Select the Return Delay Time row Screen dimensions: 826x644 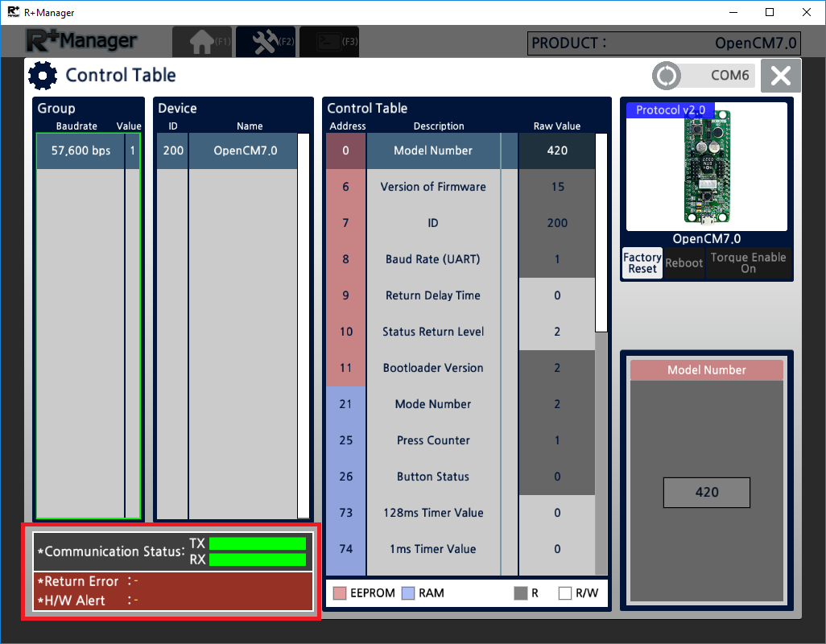tap(432, 295)
